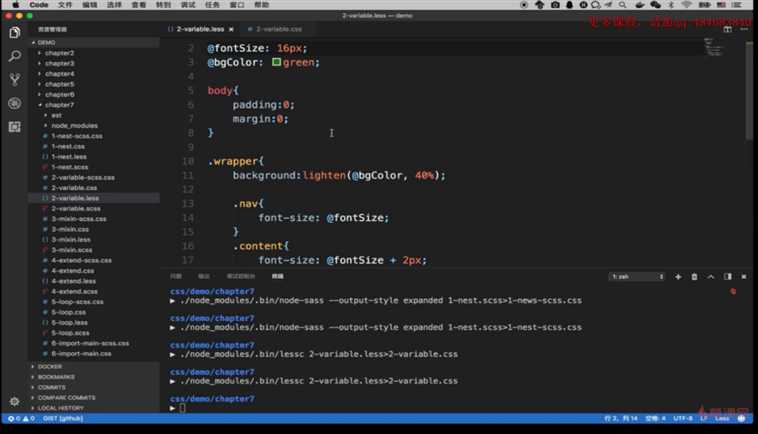
Task: Switch to the 输出 (Output) panel tab
Action: point(204,276)
